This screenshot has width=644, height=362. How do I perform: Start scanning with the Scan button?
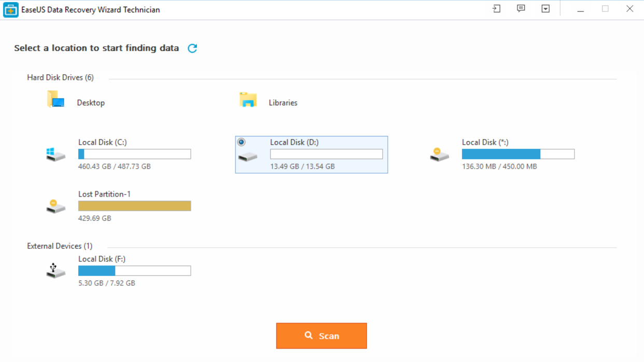(321, 336)
